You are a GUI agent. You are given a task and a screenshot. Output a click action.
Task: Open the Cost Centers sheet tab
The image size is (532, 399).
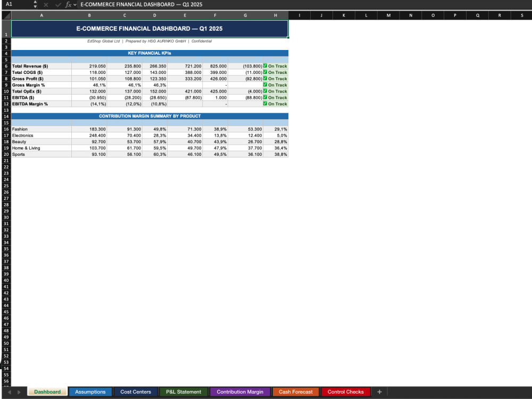click(x=135, y=392)
